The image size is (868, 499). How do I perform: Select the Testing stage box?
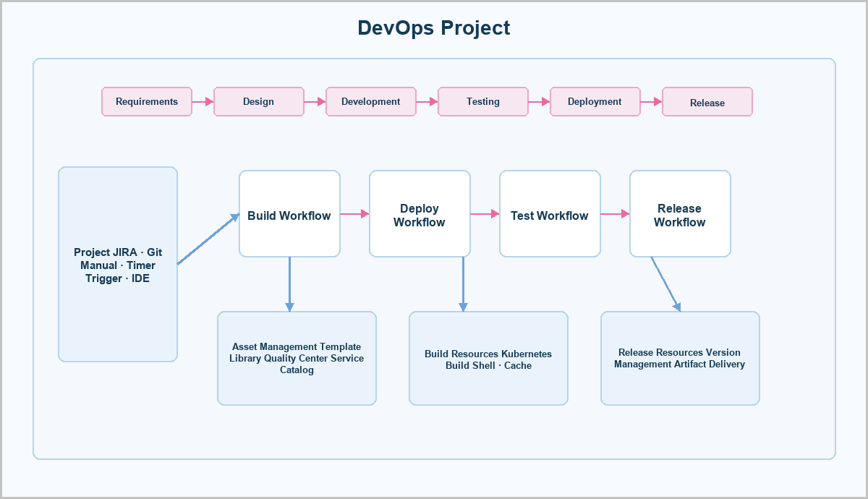click(x=483, y=102)
